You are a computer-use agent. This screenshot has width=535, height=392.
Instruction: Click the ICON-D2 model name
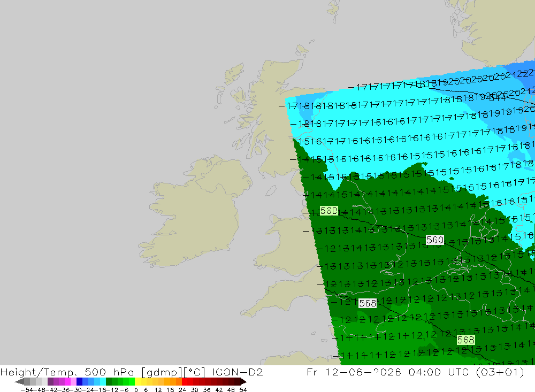click(x=238, y=372)
